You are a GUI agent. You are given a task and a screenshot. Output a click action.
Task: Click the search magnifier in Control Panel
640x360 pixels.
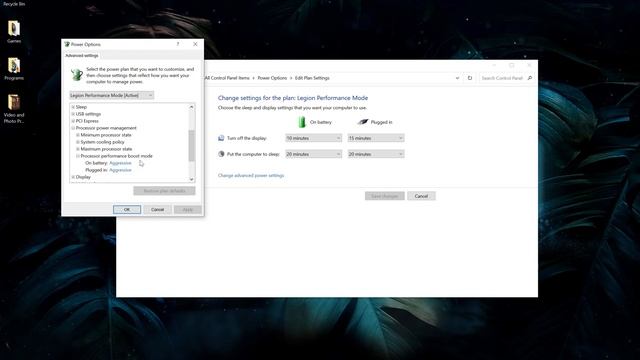[530, 78]
